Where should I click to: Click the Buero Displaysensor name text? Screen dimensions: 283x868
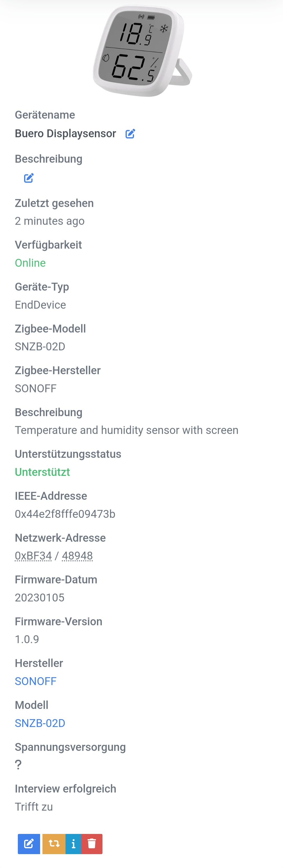coord(65,133)
